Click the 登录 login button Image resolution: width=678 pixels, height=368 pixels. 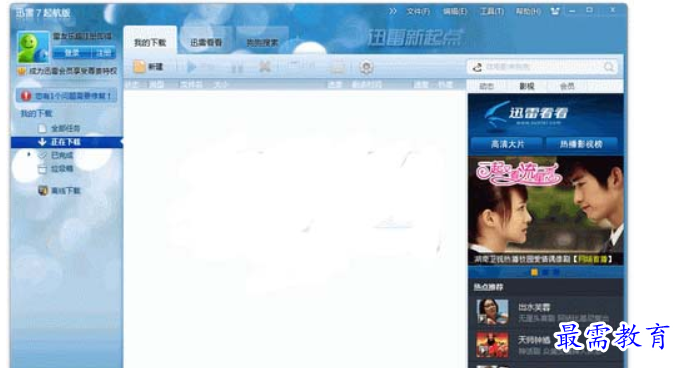[x=72, y=53]
